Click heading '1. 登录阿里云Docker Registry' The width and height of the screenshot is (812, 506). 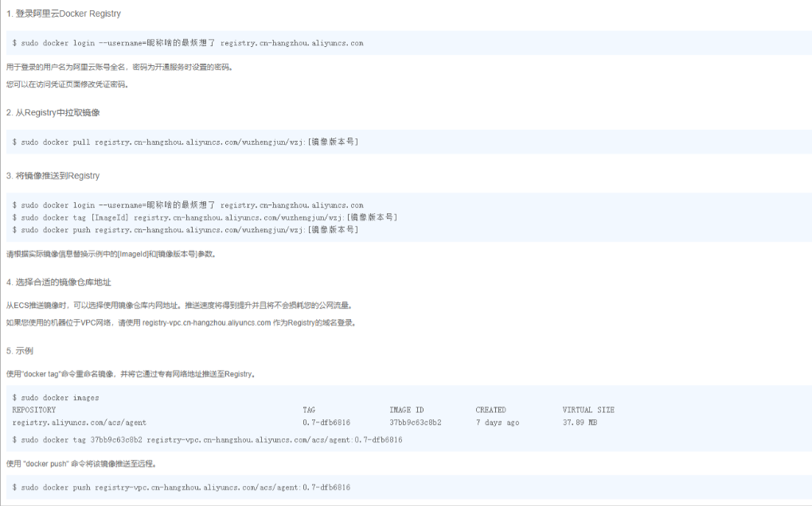[x=64, y=14]
